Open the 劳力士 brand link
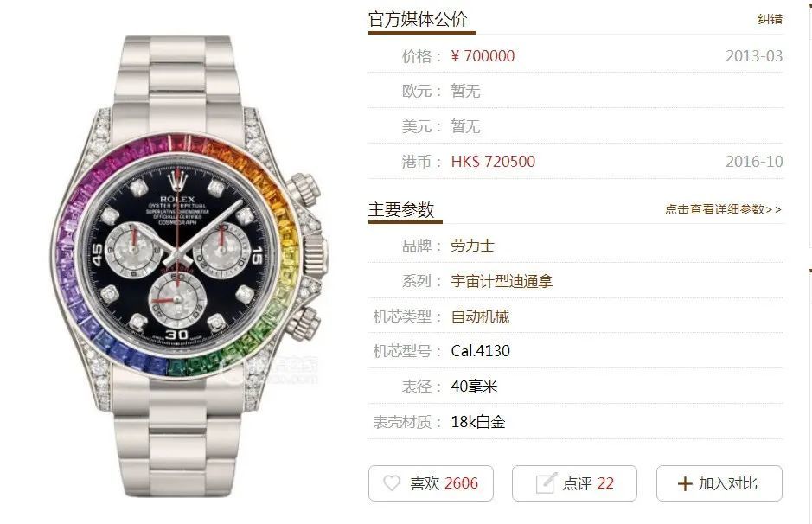812x524 pixels. coord(472,246)
